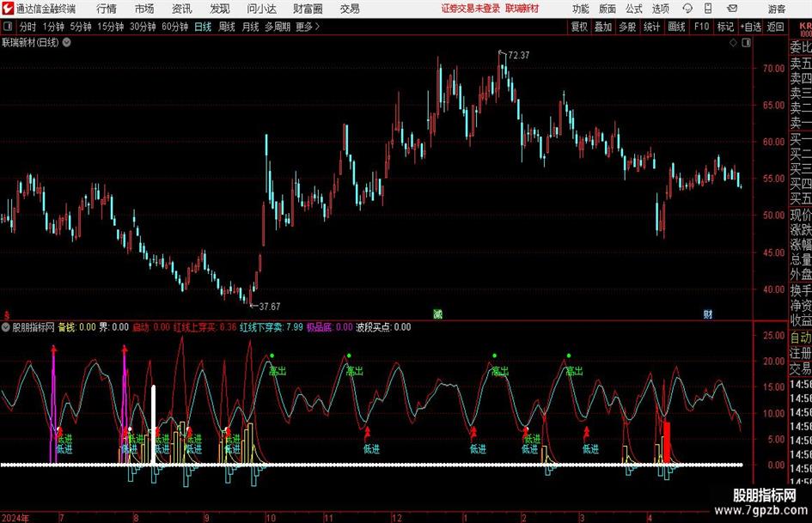Open the 财富圈 menu

pos(308,9)
